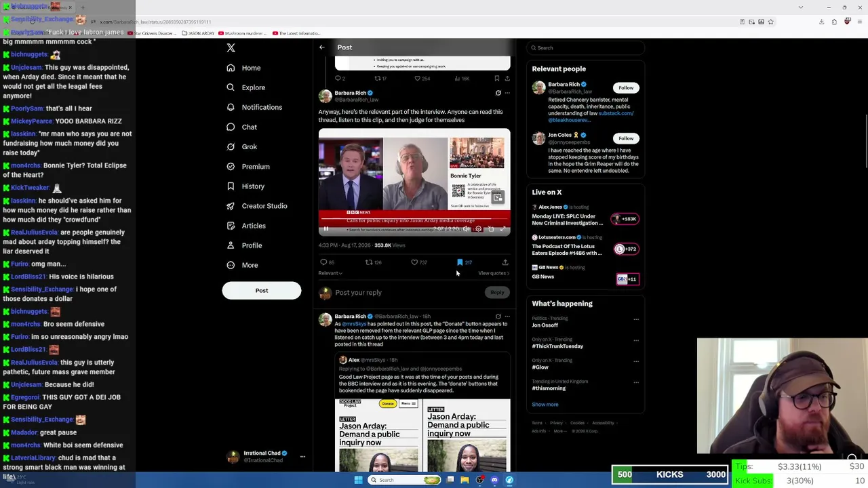Open the Jon Ossoff trending topic

pos(545,325)
